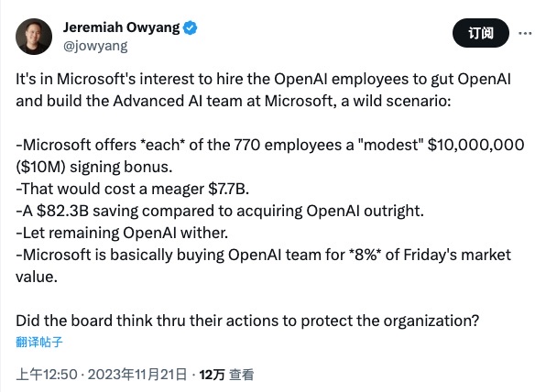The image size is (546, 392).
Task: Open the 上午12:50 timestamp link
Action: pyautogui.click(x=47, y=375)
